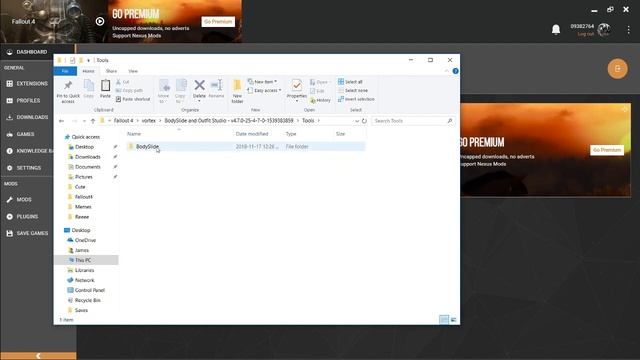Select Network in the navigation pane

tap(84, 280)
